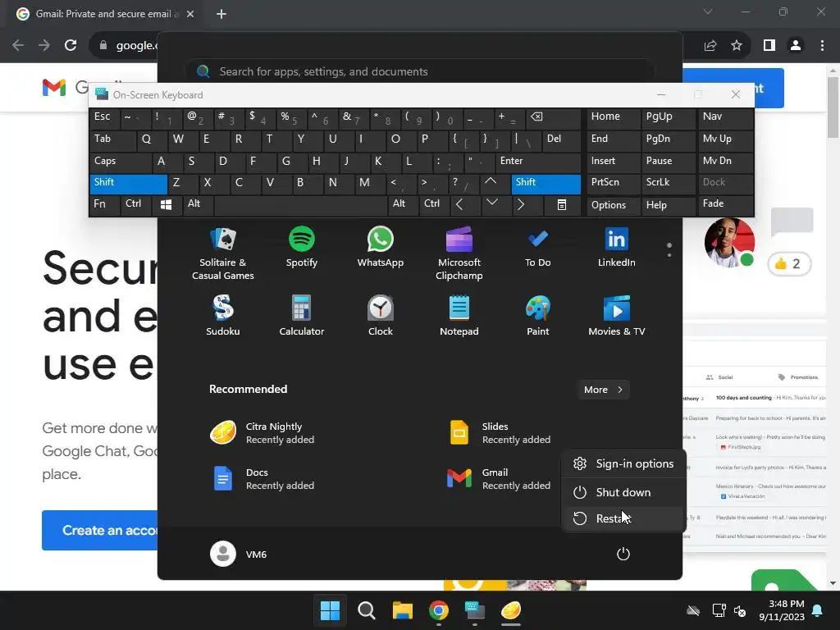Toggle the Fn key on keyboard

(104, 204)
